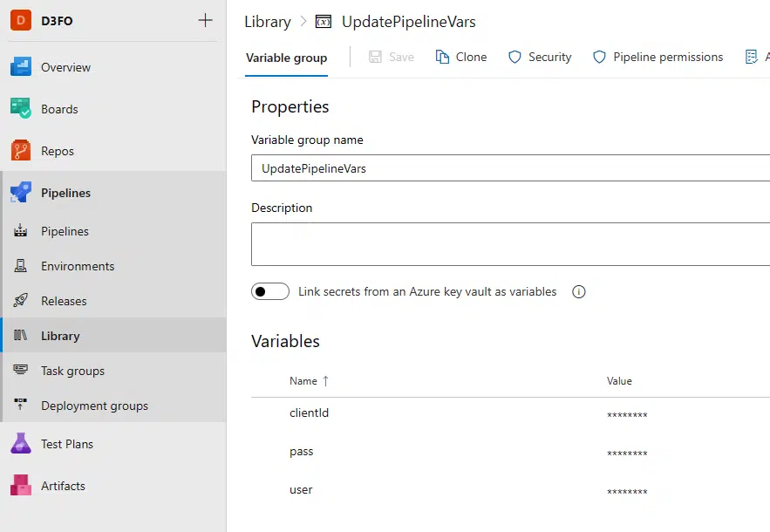Focus the Variable group name field
770x532 pixels.
click(x=511, y=168)
